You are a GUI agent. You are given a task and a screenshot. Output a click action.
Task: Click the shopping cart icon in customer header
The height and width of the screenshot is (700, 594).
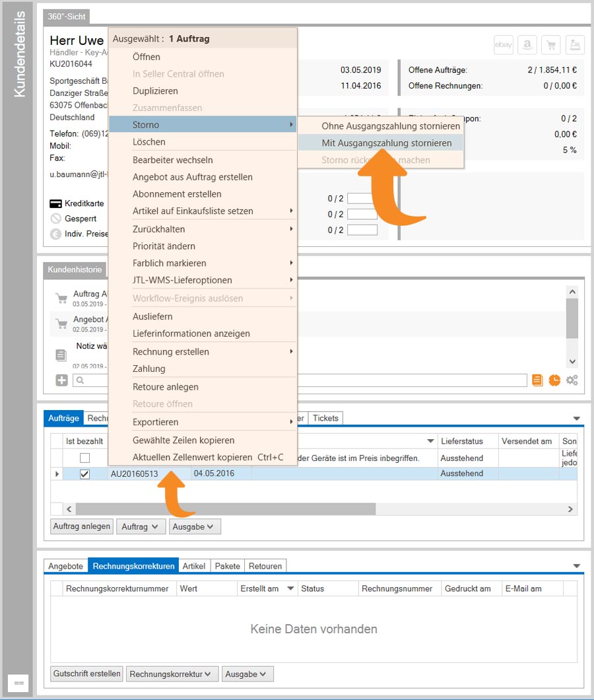[x=551, y=44]
